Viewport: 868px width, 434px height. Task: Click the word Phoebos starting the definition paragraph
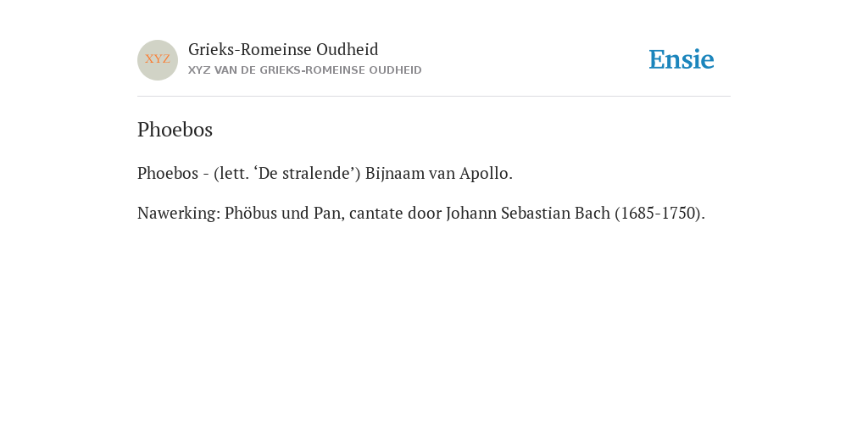[168, 174]
